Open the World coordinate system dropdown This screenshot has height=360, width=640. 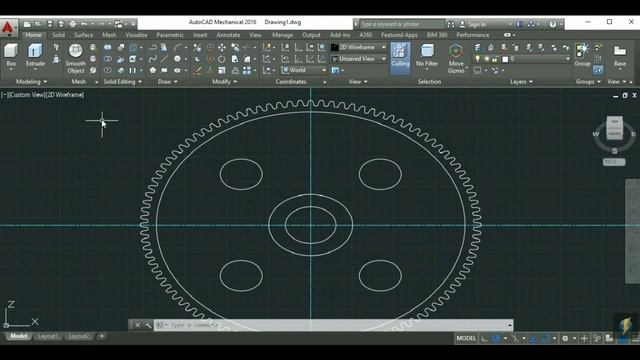(304, 70)
